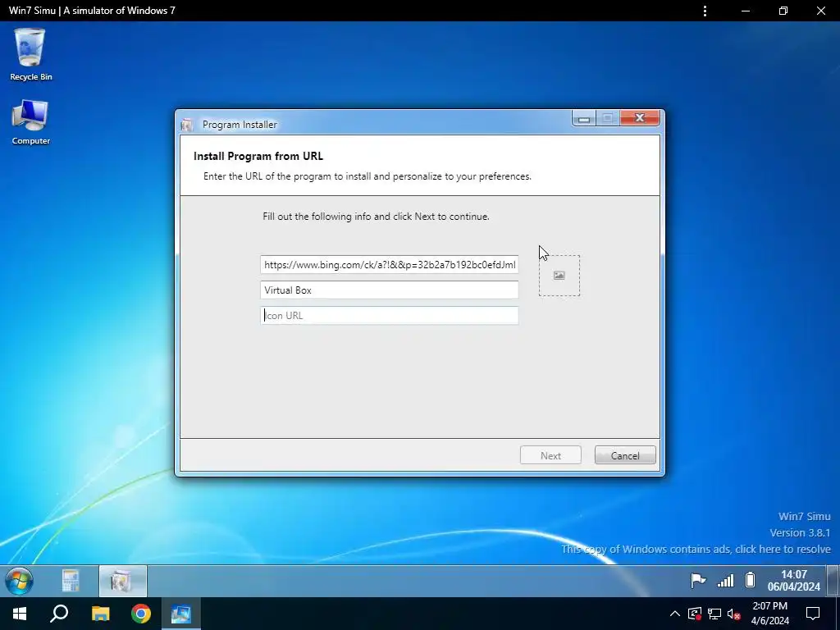
Task: Open the Computer desktop icon
Action: [x=30, y=121]
